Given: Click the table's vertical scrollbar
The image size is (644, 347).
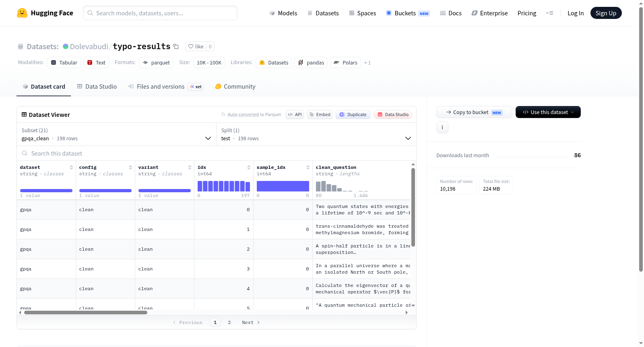Looking at the screenshot, I should tap(413, 207).
